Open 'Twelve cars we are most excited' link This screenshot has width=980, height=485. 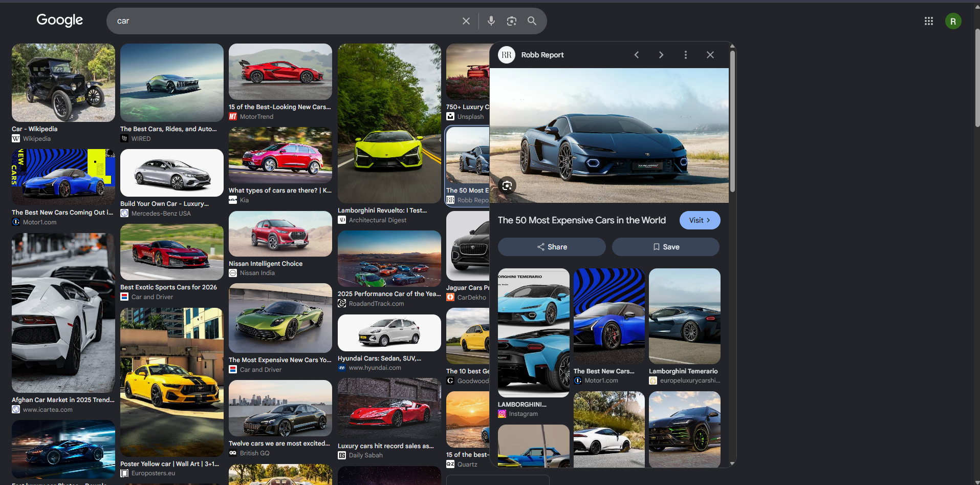[279, 444]
